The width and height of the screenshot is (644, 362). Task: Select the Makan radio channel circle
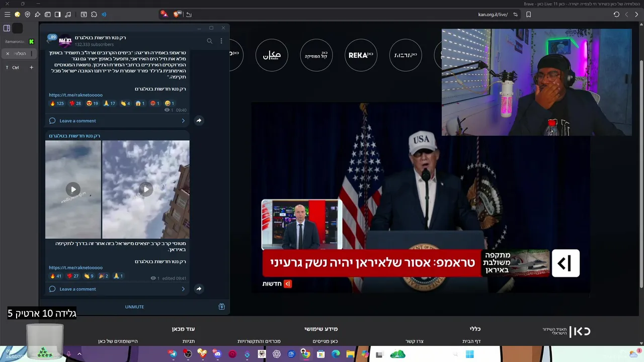coord(272,55)
